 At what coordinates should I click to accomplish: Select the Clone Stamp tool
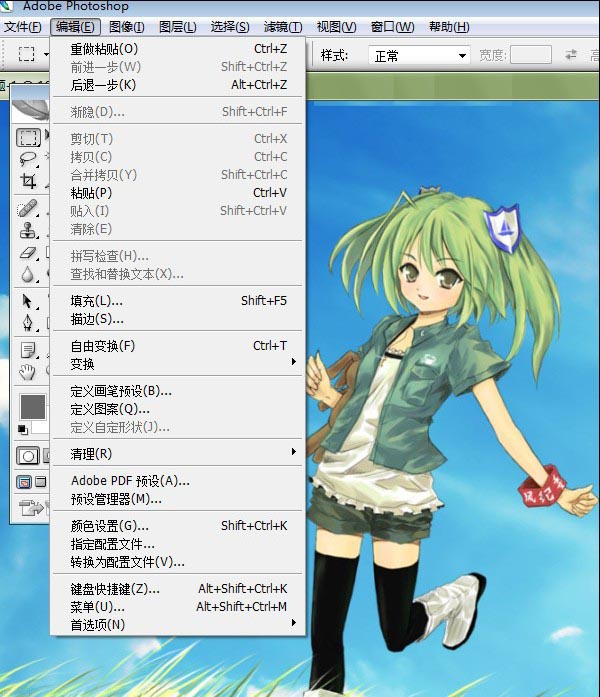29,231
